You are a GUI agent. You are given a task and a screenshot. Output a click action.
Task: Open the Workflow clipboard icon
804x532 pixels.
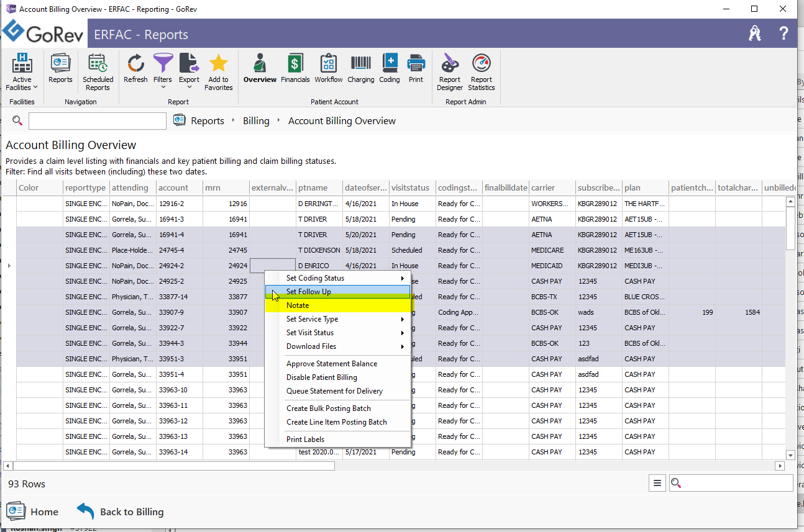328,68
